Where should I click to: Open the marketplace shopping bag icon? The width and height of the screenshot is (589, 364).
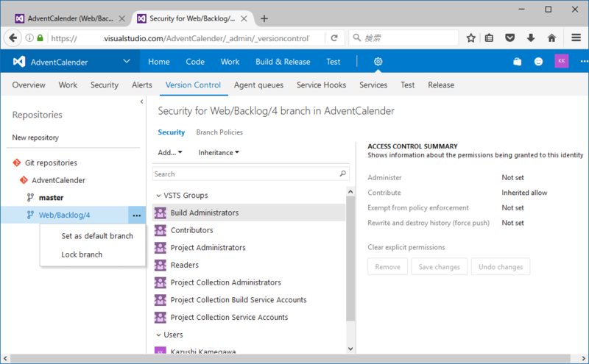tap(518, 62)
